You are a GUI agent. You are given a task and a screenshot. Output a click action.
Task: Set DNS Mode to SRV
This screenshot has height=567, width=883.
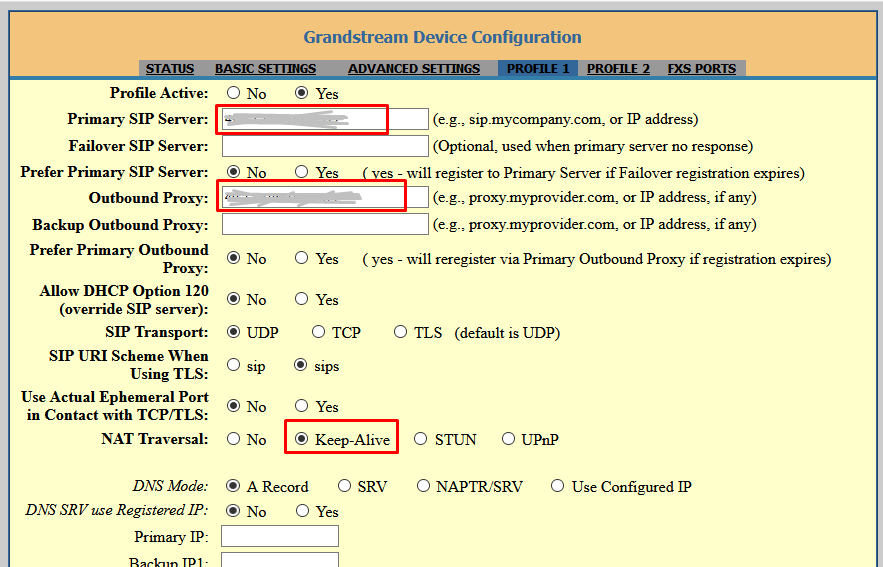344,487
